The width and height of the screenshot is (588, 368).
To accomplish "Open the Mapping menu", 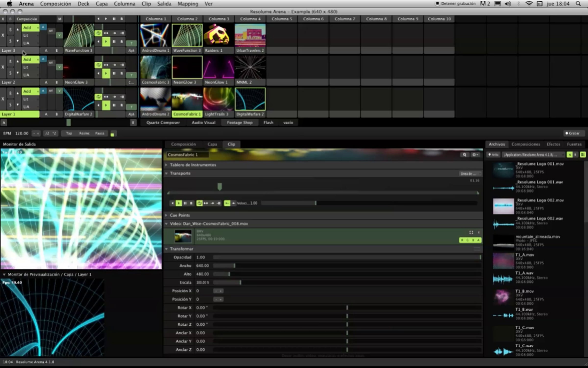I will (x=188, y=4).
